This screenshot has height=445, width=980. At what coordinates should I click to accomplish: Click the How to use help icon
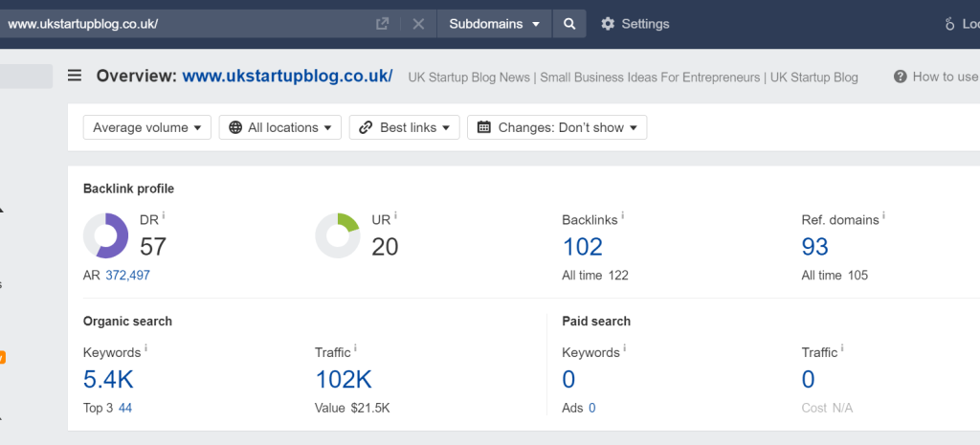[x=900, y=77]
